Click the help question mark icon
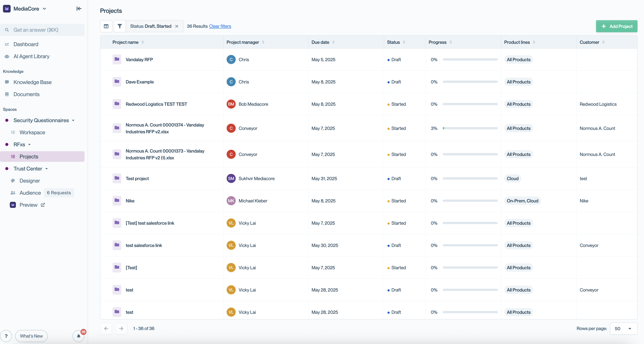 pos(6,336)
